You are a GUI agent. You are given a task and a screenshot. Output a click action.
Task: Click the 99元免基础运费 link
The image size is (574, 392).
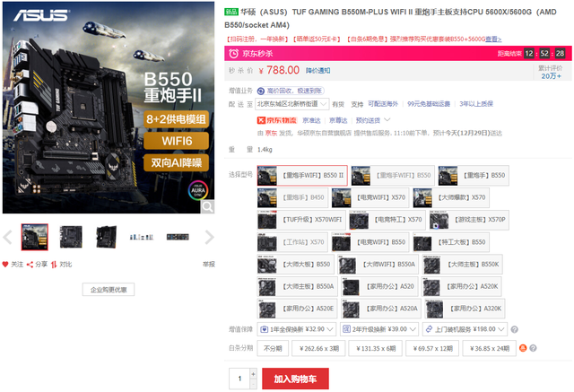[429, 104]
